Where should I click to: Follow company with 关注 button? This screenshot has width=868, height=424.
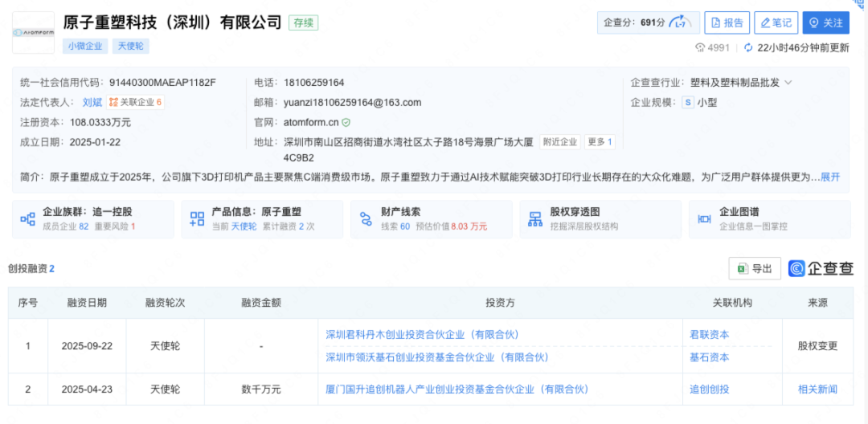(x=825, y=23)
